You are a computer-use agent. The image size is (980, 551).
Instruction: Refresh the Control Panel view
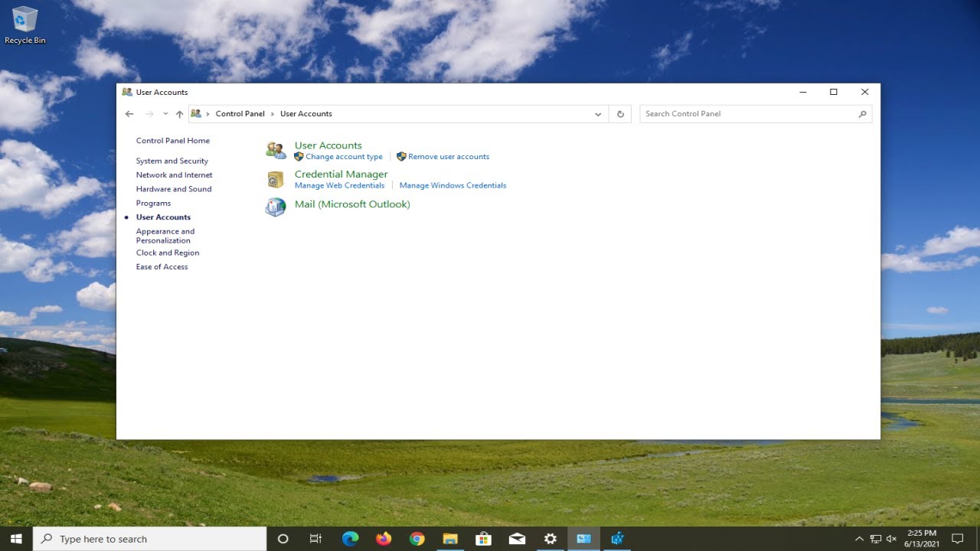[x=621, y=114]
